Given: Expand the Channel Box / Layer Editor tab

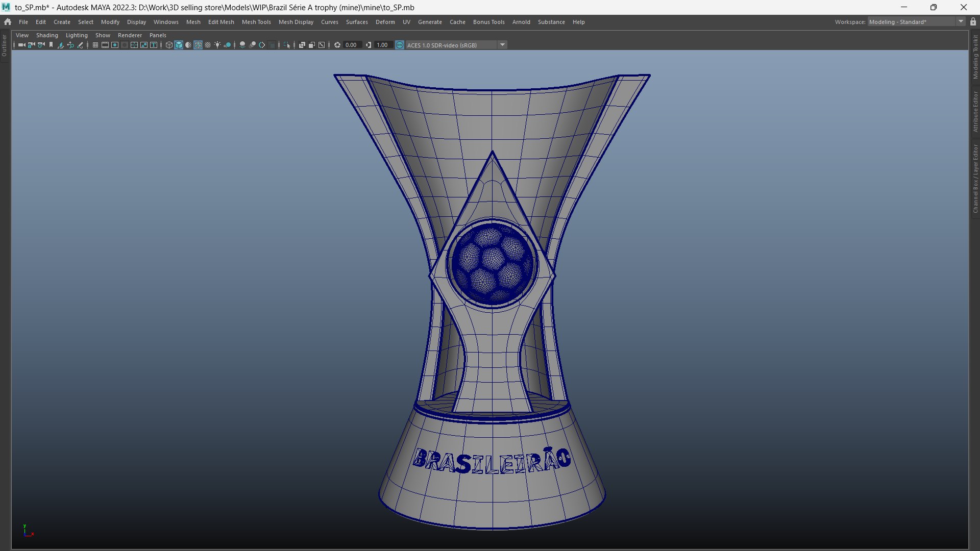Looking at the screenshot, I should click(x=975, y=178).
